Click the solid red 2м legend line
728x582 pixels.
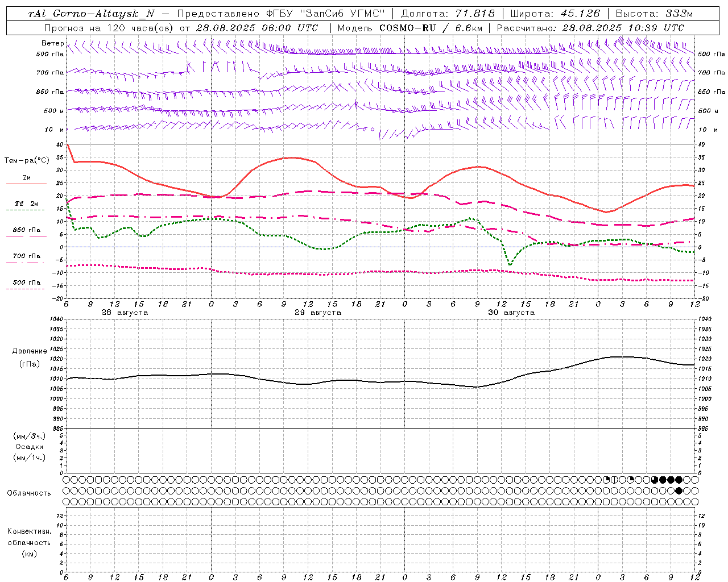click(26, 184)
